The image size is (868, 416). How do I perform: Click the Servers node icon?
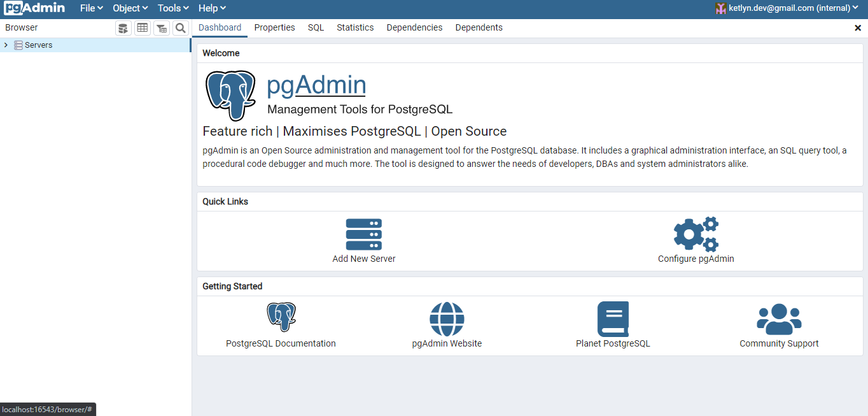(x=18, y=45)
